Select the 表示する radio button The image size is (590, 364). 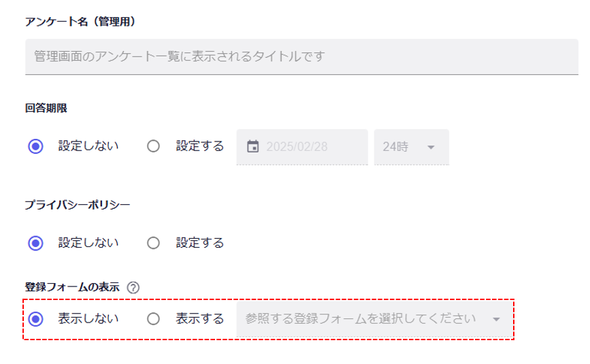coord(153,318)
